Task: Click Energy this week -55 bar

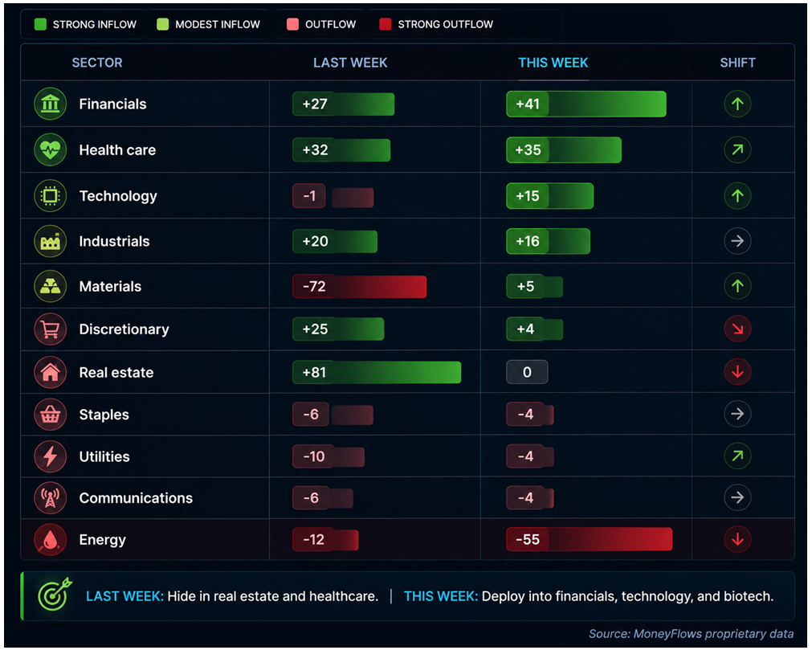Action: click(590, 539)
